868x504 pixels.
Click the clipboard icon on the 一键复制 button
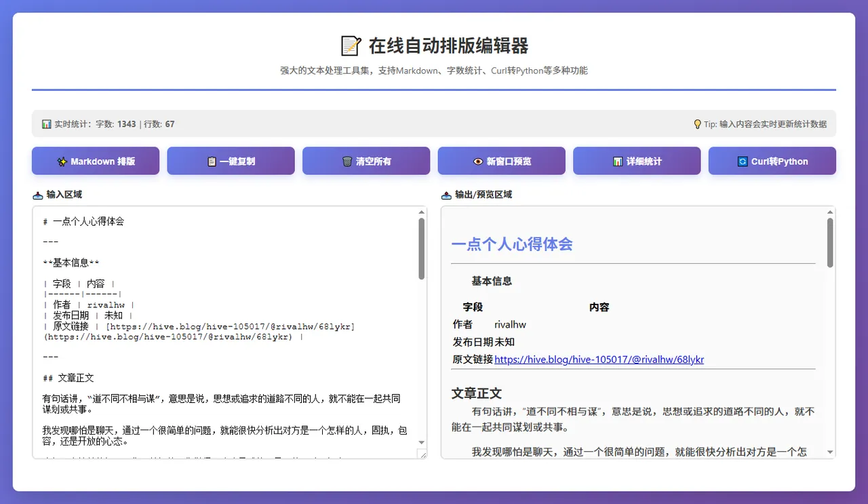(212, 161)
